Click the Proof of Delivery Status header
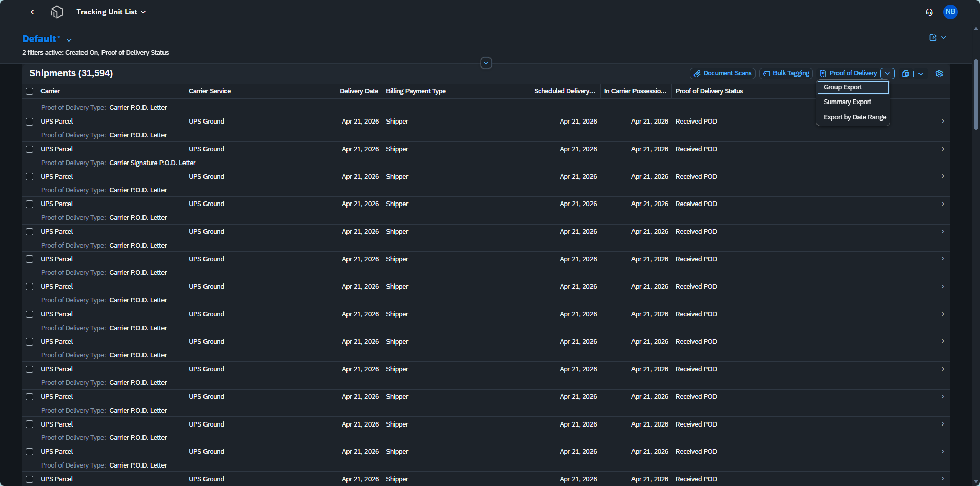This screenshot has height=486, width=980. (x=709, y=91)
